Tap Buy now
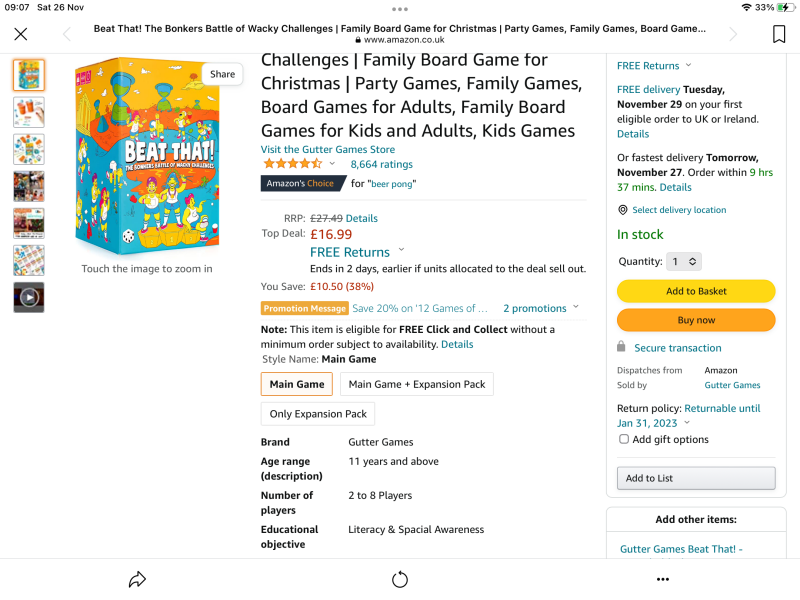800x600 pixels. tap(695, 320)
